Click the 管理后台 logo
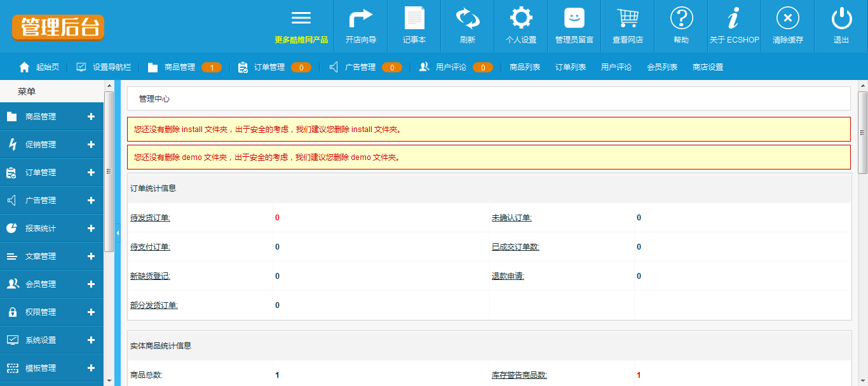This screenshot has height=386, width=868. tap(58, 27)
